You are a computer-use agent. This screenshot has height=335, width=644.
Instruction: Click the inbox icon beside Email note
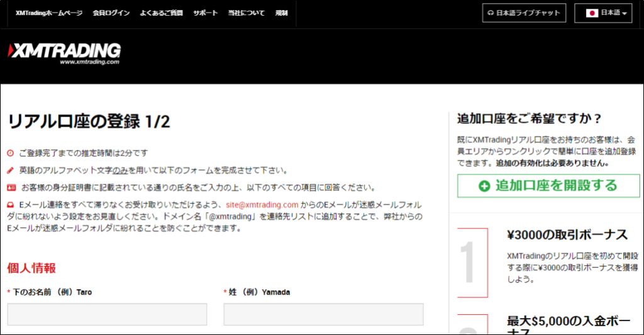pos(10,205)
